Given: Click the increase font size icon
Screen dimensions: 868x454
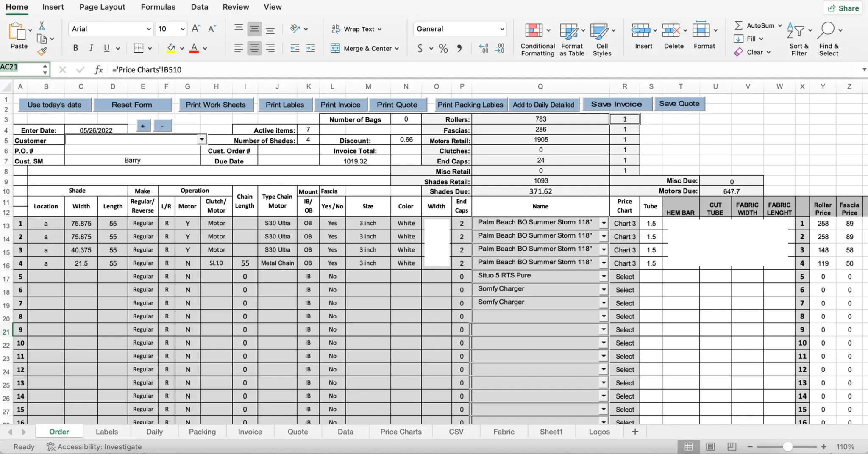Looking at the screenshot, I should pos(196,29).
